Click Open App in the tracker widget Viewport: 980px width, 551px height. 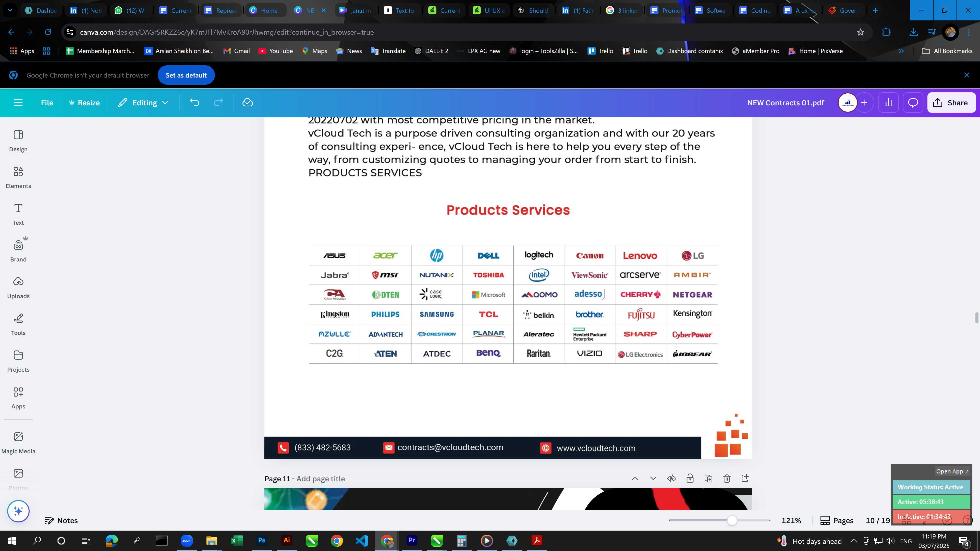pos(952,471)
